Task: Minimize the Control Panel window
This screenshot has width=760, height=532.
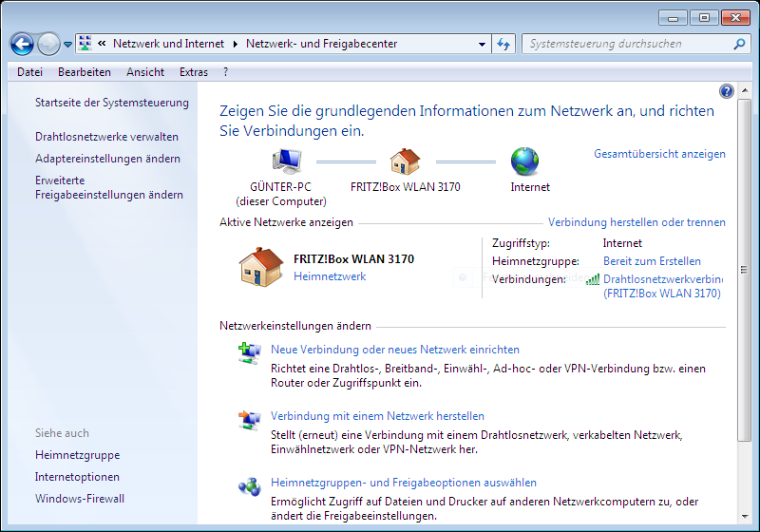Action: click(673, 18)
